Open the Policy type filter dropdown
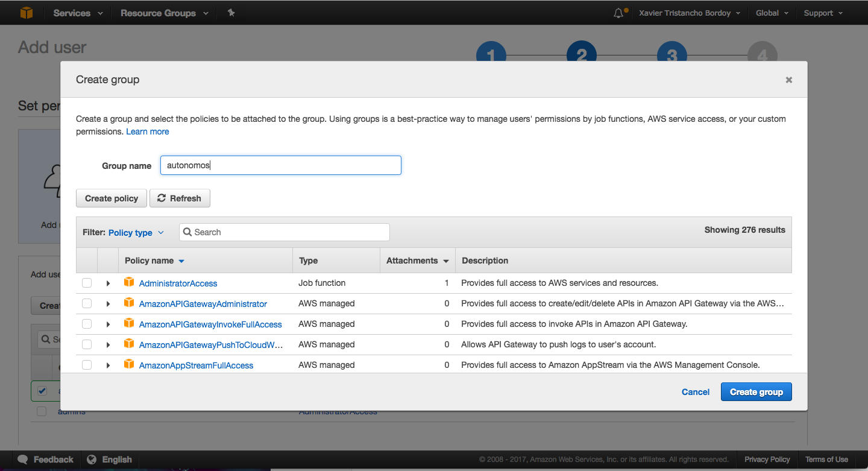Viewport: 868px width, 471px height. (136, 233)
